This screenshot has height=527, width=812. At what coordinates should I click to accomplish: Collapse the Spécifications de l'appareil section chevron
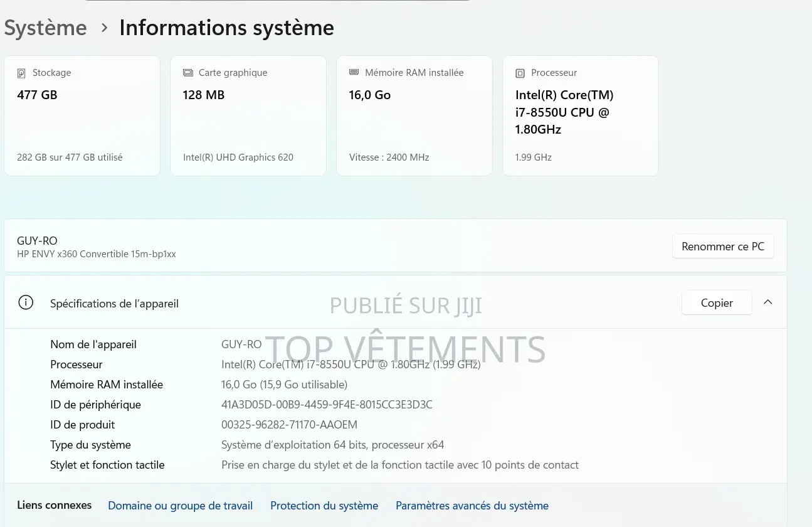(x=767, y=302)
